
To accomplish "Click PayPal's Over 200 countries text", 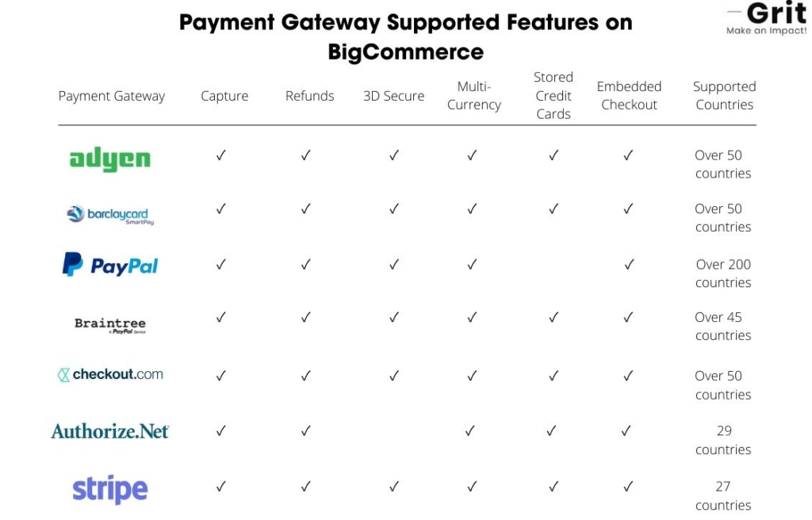I will [x=723, y=273].
